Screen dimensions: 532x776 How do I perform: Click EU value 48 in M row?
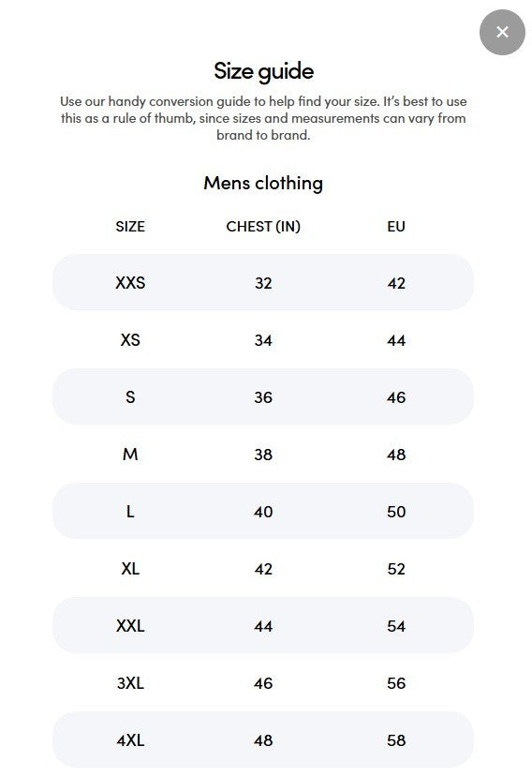[x=396, y=455]
